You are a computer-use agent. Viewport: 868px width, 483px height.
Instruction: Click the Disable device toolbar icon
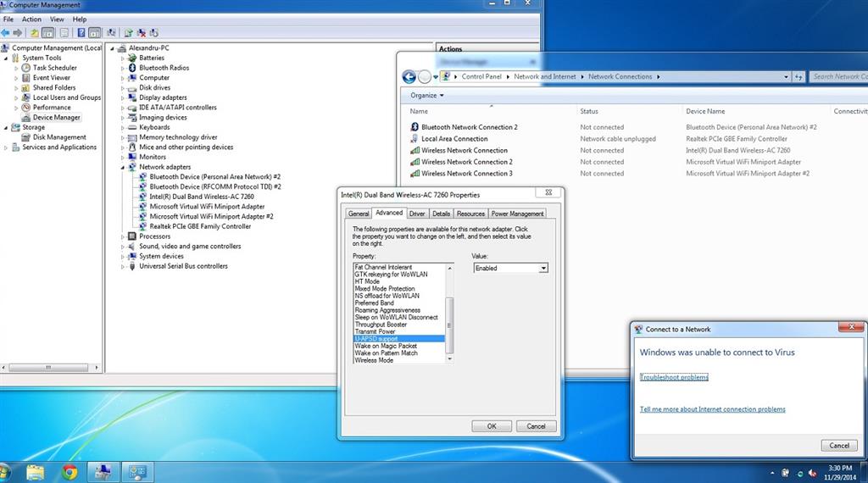pyautogui.click(x=154, y=33)
